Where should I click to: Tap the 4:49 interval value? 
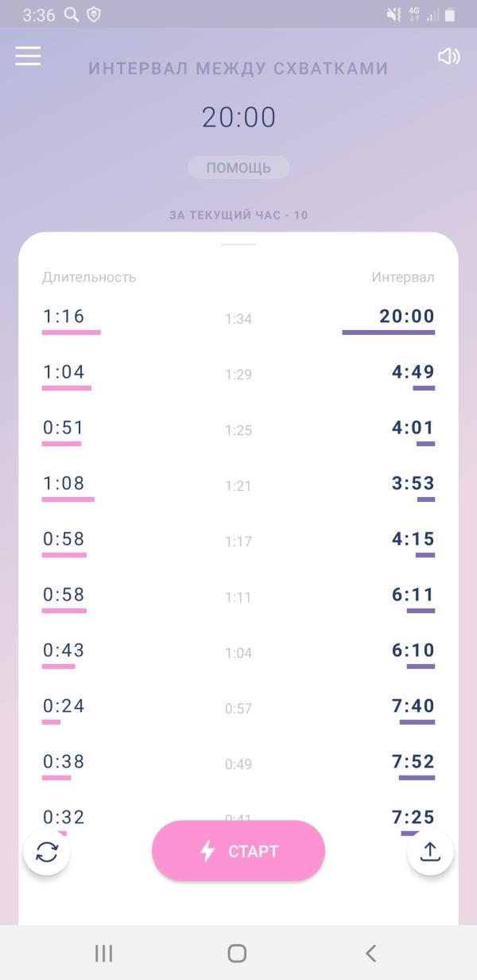[413, 372]
